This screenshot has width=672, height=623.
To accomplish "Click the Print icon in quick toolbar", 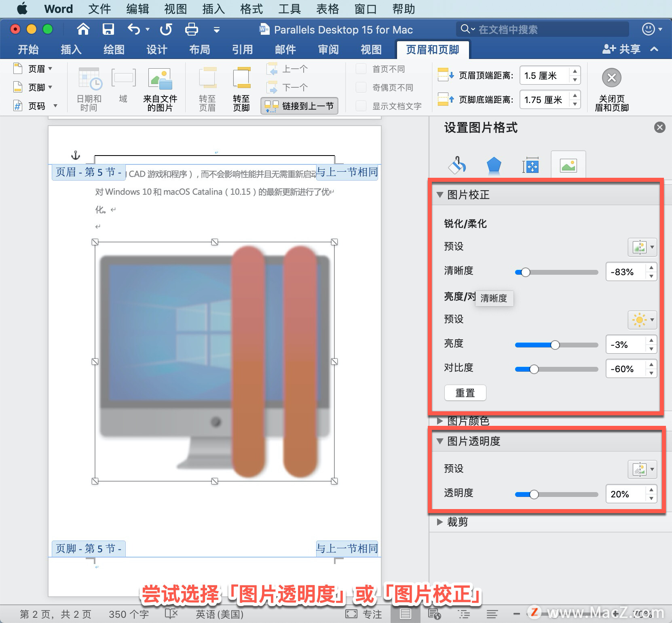I will (191, 29).
